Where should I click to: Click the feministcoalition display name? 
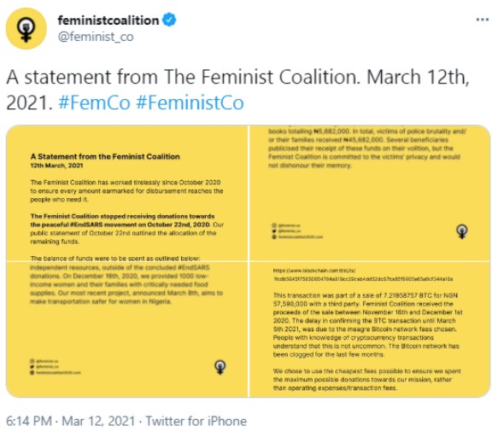point(108,20)
